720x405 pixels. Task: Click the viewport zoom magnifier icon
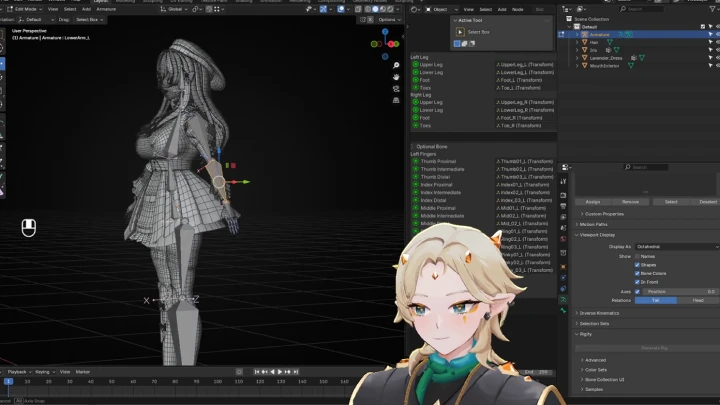click(396, 66)
